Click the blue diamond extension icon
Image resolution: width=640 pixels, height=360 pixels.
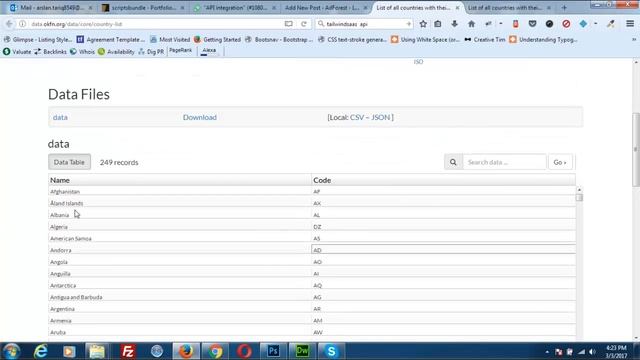tap(583, 24)
